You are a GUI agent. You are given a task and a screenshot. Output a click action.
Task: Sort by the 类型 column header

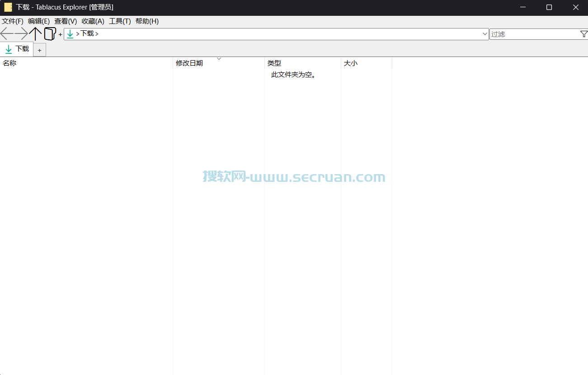pos(303,63)
